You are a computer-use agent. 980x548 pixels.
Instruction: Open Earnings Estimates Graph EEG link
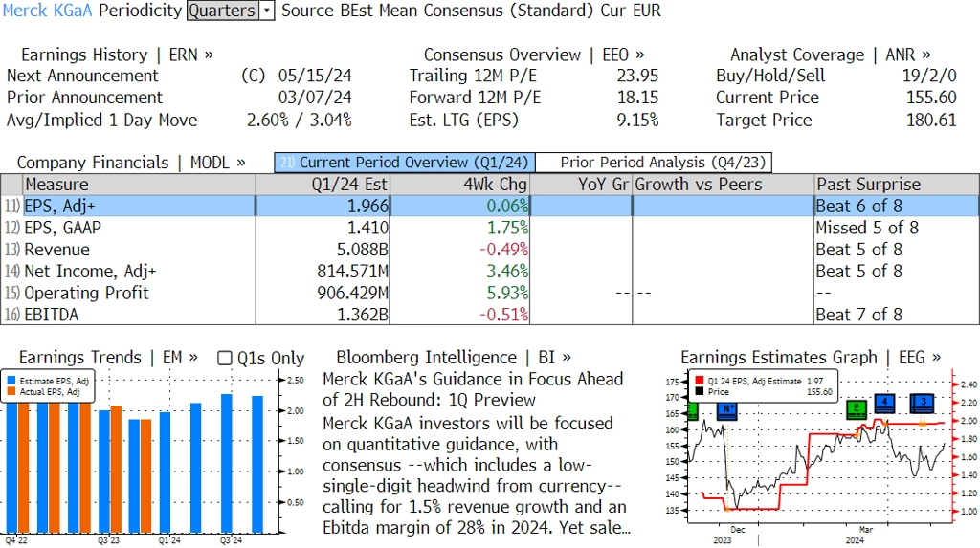click(x=811, y=358)
